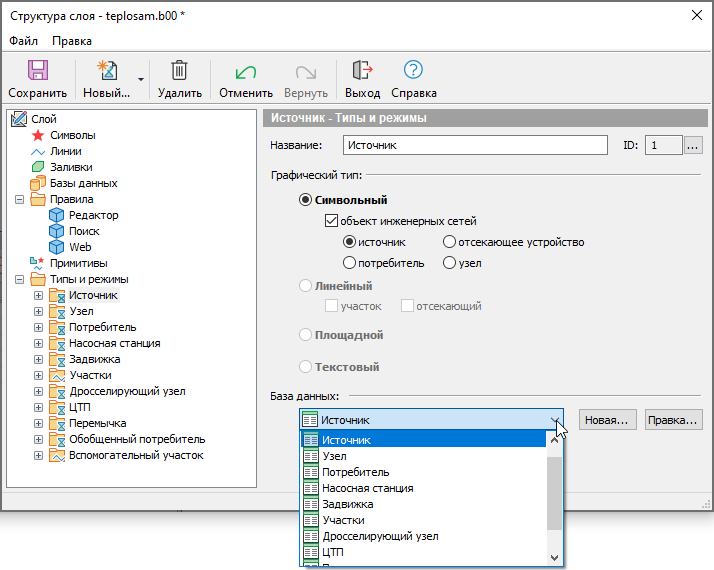
Task: Click the Новая... database button
Action: pos(607,420)
